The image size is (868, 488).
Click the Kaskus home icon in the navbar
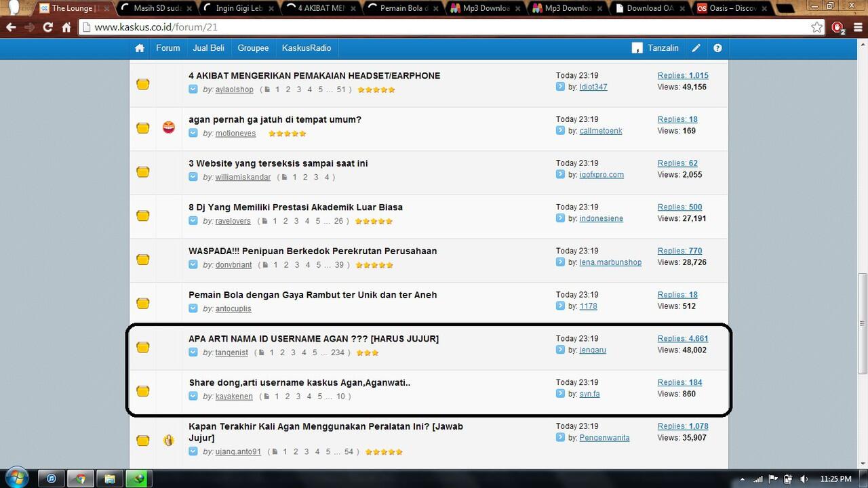(140, 48)
